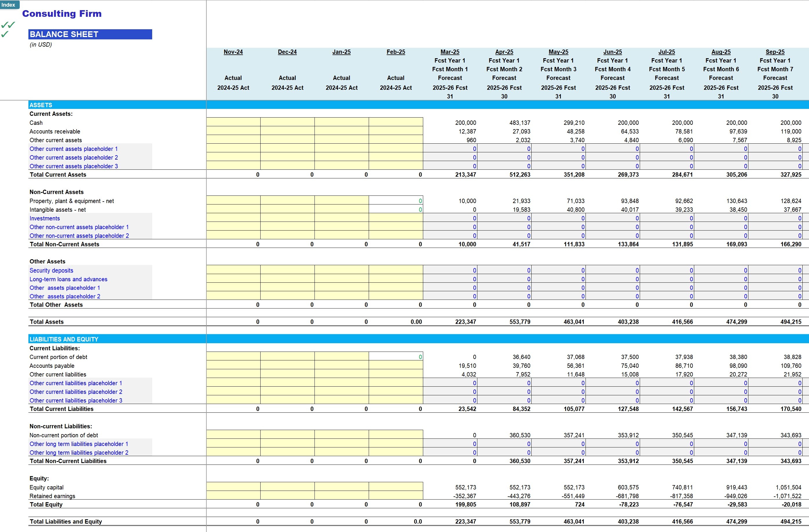The height and width of the screenshot is (532, 809).
Task: Select Current portion of debt Feb-25 cell
Action: point(396,357)
